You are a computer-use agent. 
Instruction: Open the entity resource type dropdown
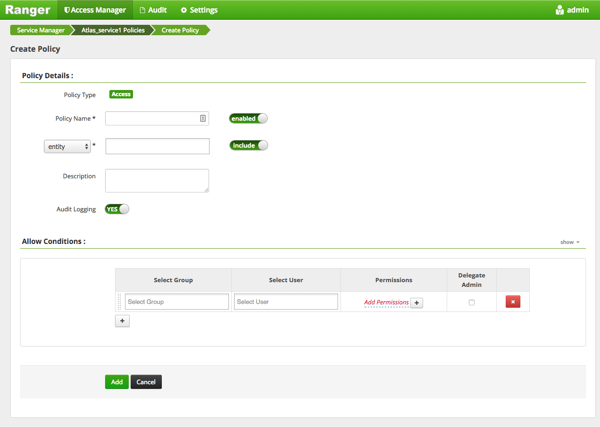67,146
